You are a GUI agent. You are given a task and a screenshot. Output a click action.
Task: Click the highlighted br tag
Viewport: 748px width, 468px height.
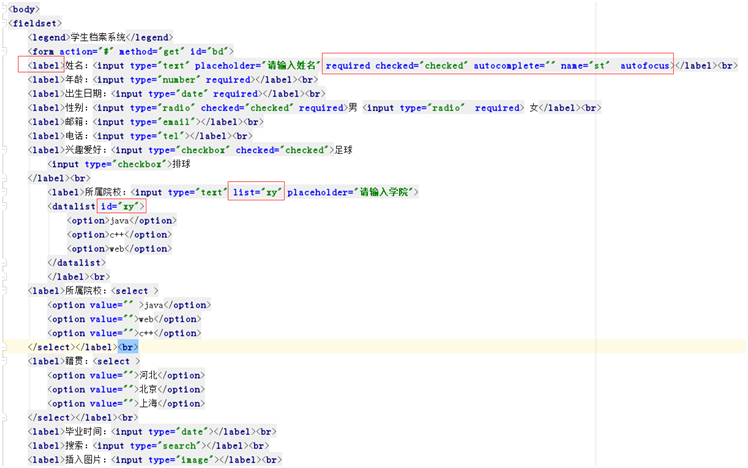[128, 347]
